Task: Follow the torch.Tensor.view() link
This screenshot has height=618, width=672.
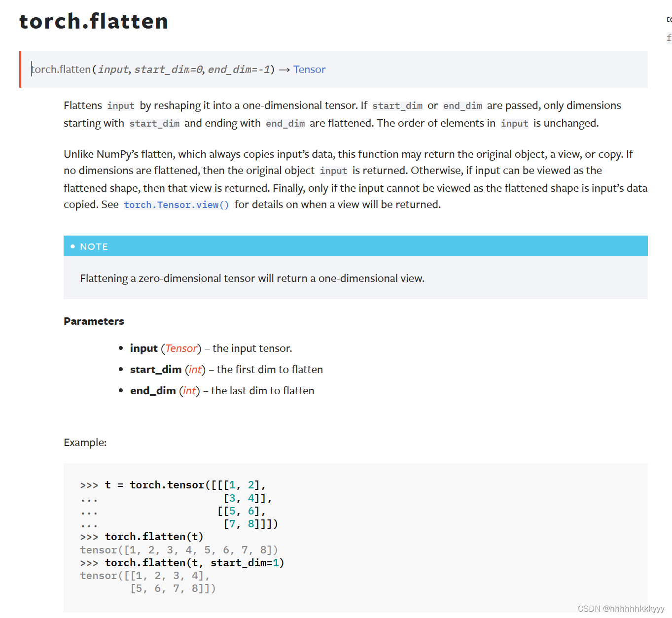Action: tap(176, 205)
